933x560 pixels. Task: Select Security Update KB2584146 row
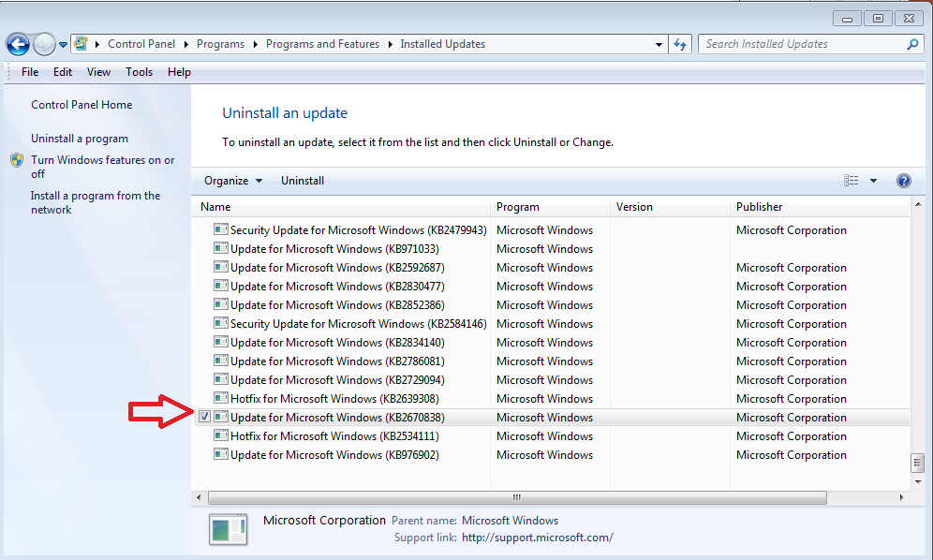[358, 324]
